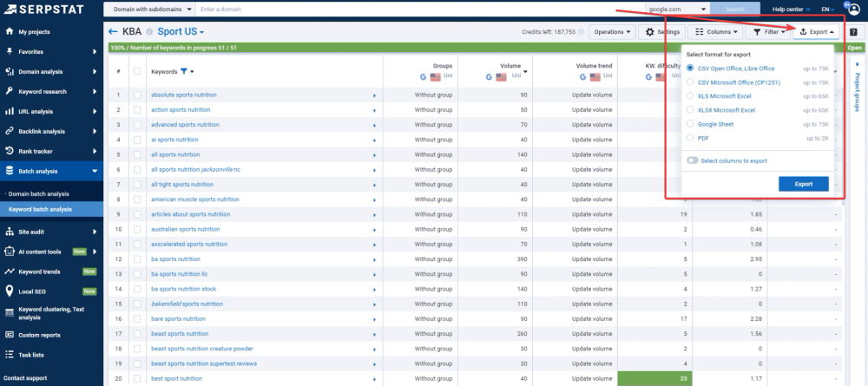Check the select-all header checkbox
Screen dimensions: 868x386
(137, 71)
